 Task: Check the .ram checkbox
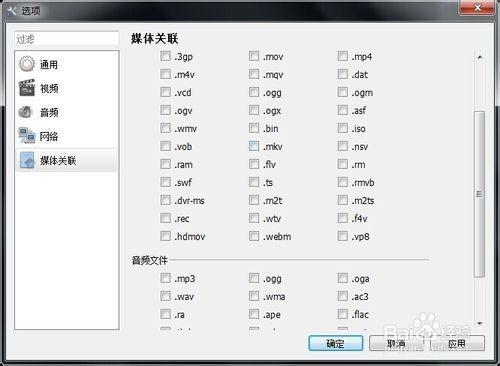click(x=165, y=164)
